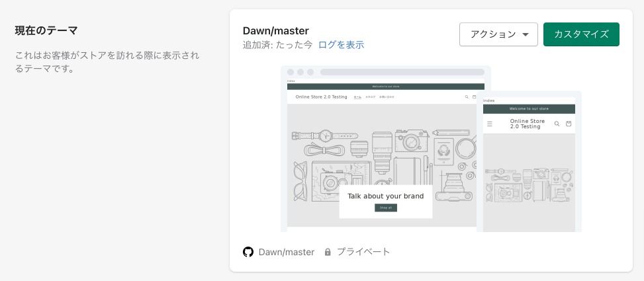This screenshot has height=281, width=644.
Task: Click the green カスタマイズ button
Action: [581, 34]
